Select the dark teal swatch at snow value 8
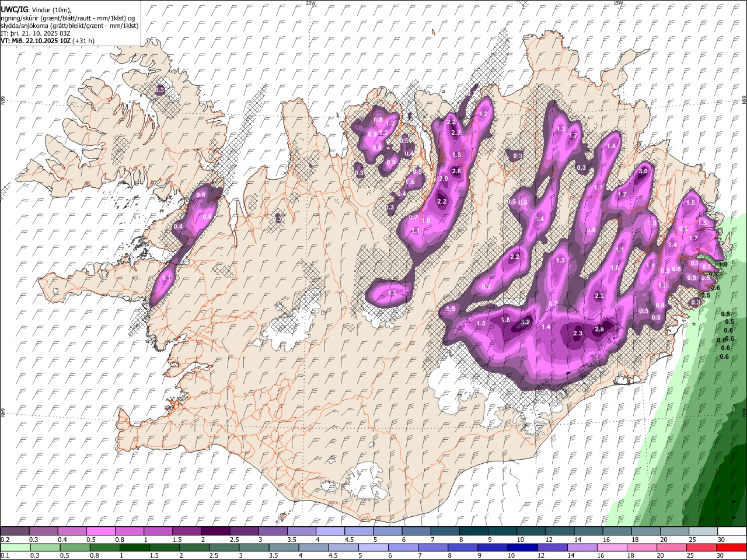747x560 pixels. [474, 531]
